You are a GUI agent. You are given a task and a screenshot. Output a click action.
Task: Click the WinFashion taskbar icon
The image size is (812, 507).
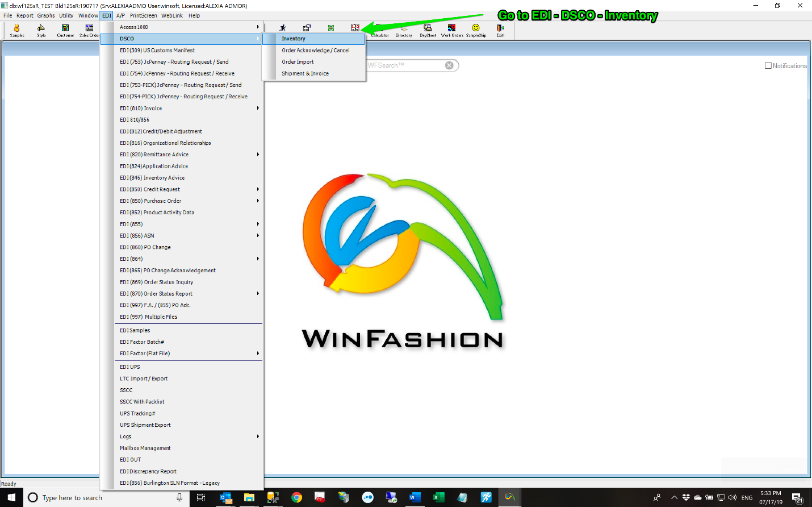tap(509, 497)
